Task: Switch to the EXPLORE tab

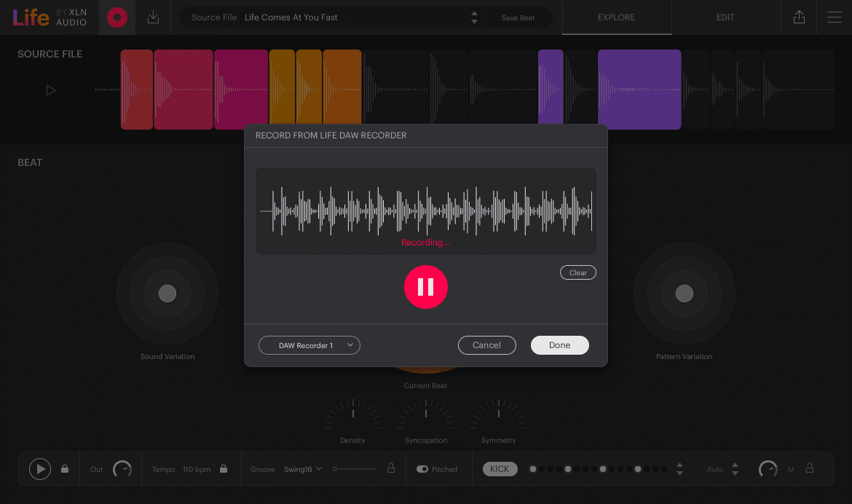Action: pyautogui.click(x=617, y=17)
